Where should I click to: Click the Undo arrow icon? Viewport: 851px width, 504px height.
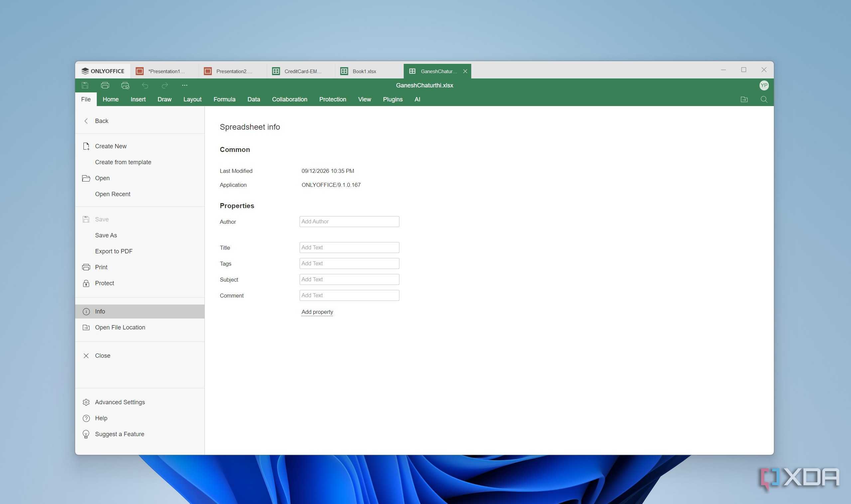145,85
